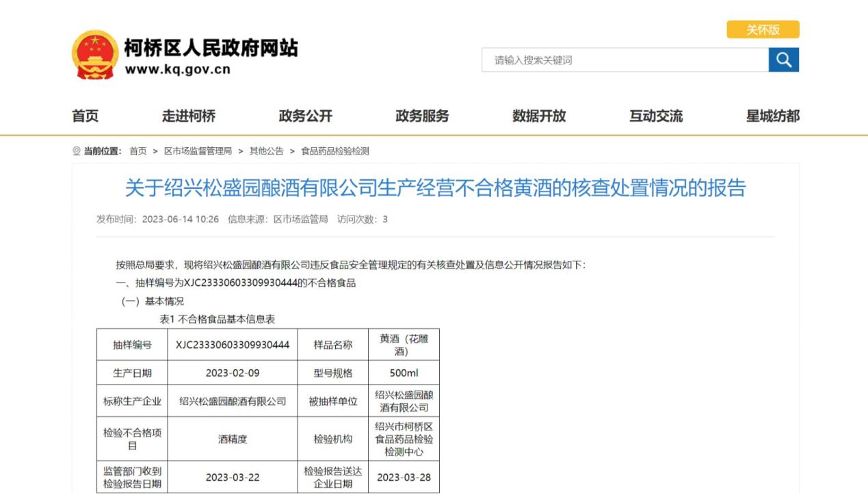
Task: Click the 标称生产企业 table cell
Action: coord(132,402)
